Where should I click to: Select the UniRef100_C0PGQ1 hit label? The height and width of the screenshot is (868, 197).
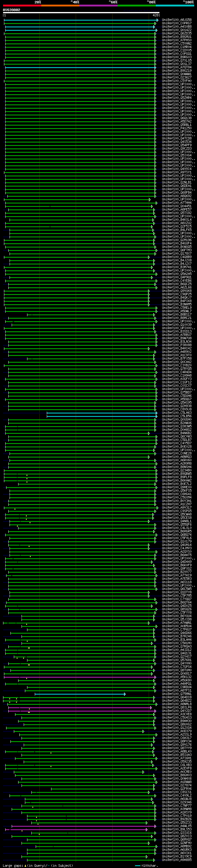point(177,54)
